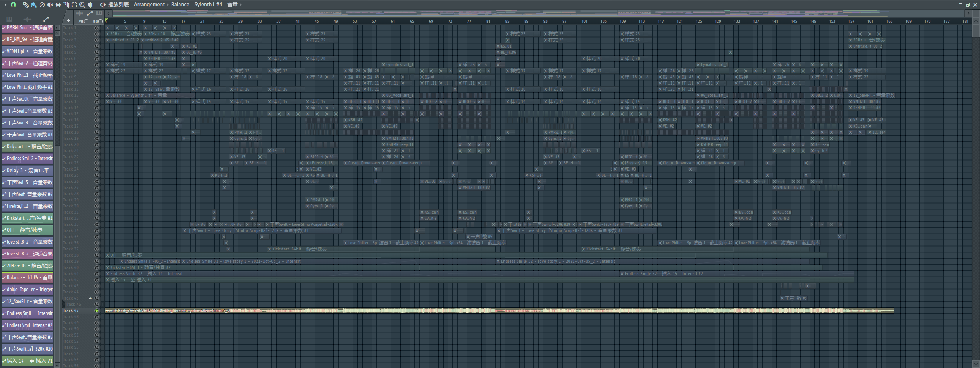Open the Arrangement selector in the title
The image size is (980, 368).
pos(149,5)
